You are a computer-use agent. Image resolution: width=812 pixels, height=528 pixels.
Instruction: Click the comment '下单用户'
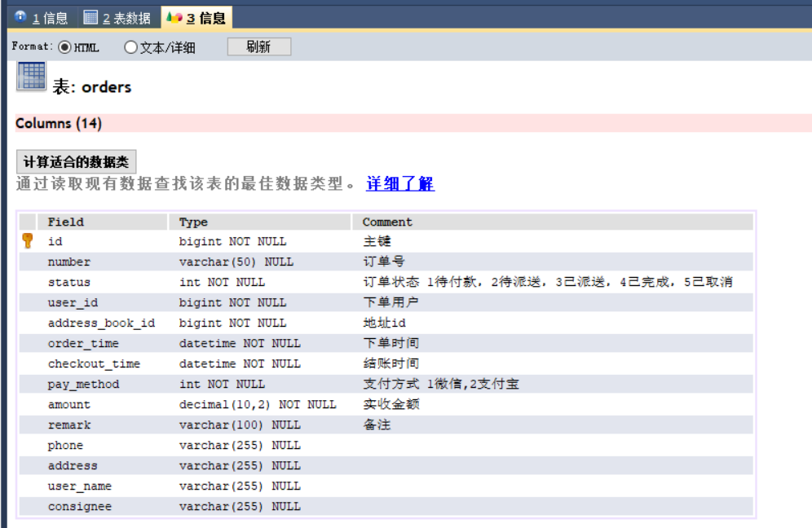tap(391, 302)
